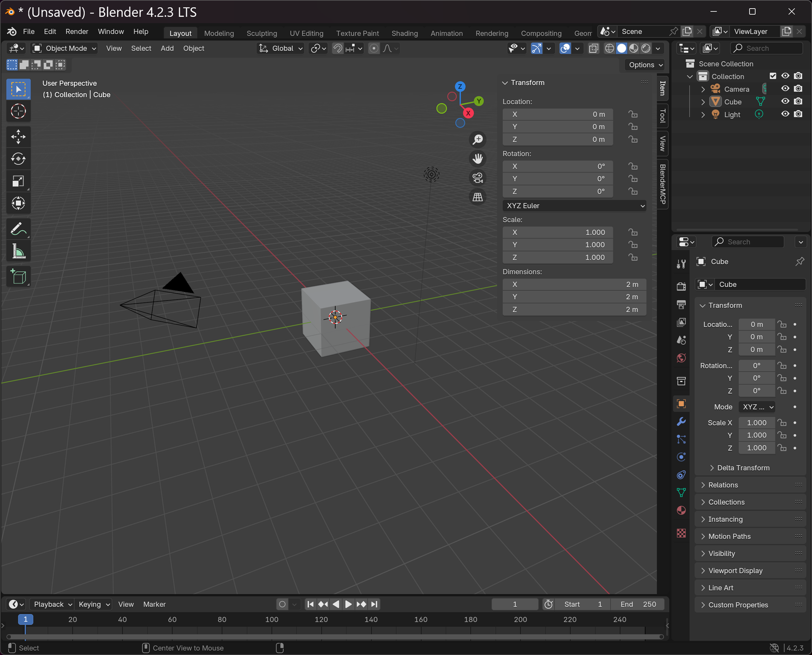Expand the Camera item in outliner

(x=703, y=89)
